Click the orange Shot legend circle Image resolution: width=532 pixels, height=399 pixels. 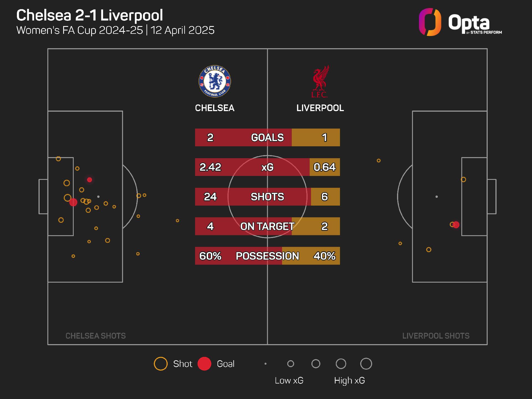[x=161, y=364]
